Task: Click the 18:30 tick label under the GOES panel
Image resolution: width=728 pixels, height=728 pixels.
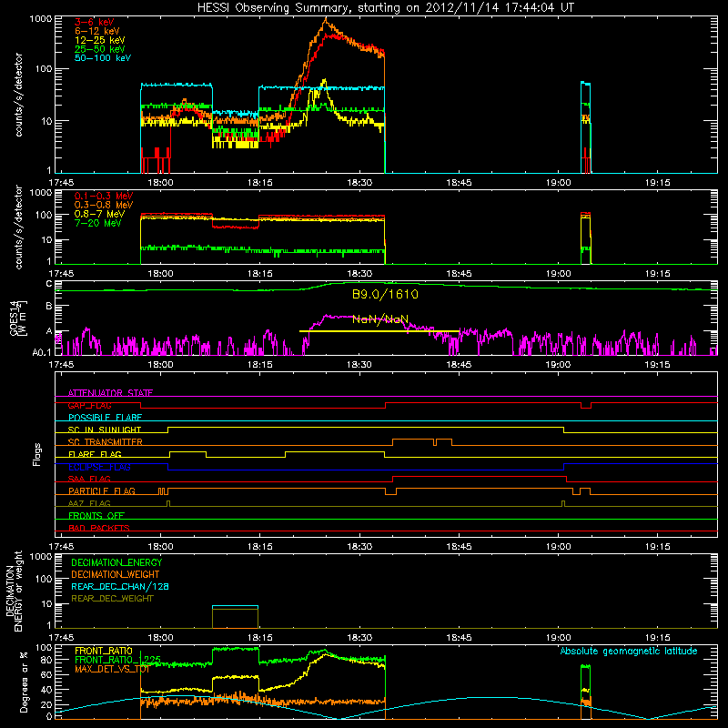Action: tap(359, 365)
